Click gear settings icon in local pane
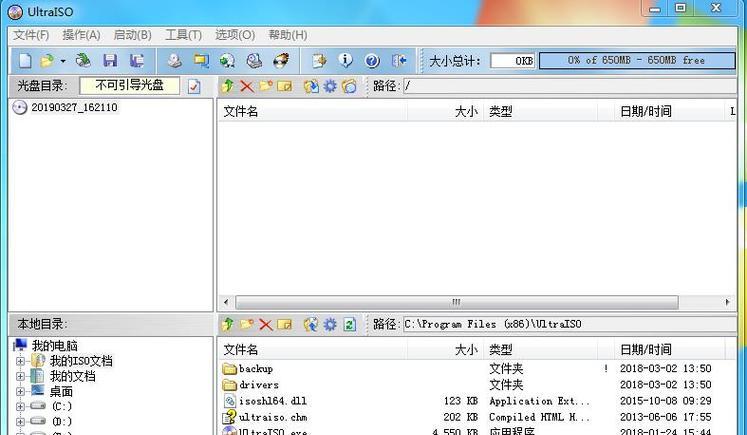The image size is (747, 435). pyautogui.click(x=330, y=324)
